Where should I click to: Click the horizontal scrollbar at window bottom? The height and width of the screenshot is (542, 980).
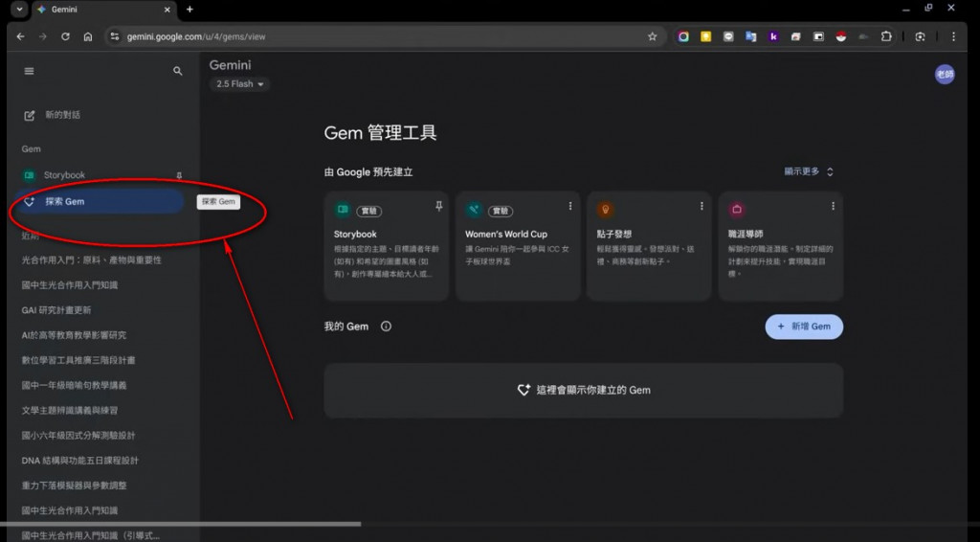(x=181, y=524)
